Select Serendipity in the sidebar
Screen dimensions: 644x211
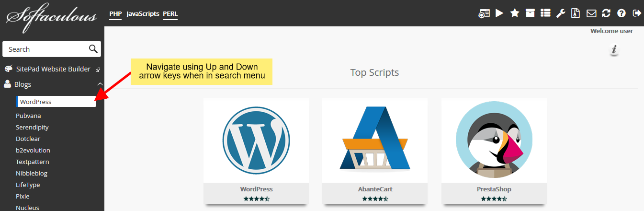(32, 127)
